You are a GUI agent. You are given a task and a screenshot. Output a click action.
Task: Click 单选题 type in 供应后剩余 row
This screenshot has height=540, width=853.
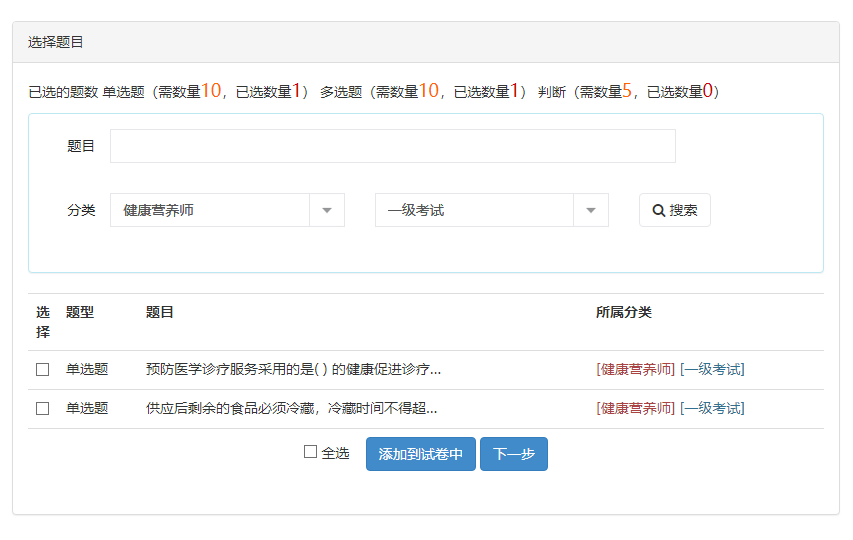coord(87,408)
